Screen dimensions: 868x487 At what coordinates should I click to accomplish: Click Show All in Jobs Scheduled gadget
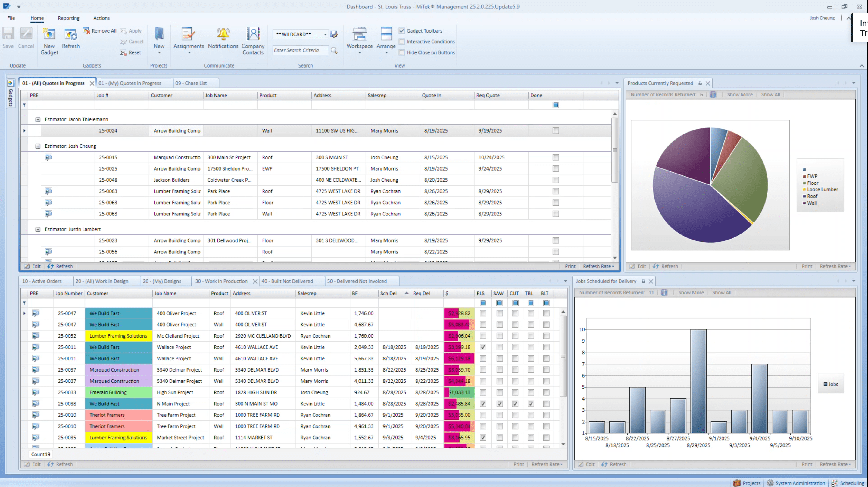point(721,293)
